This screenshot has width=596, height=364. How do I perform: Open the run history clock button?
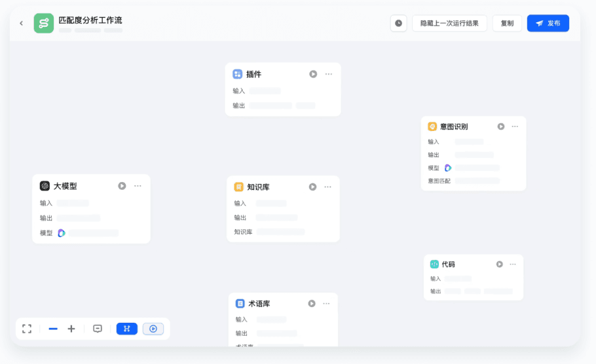398,23
